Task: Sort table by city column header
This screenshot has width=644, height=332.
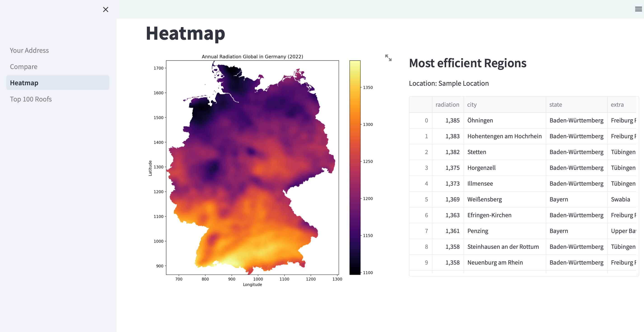Action: [472, 105]
